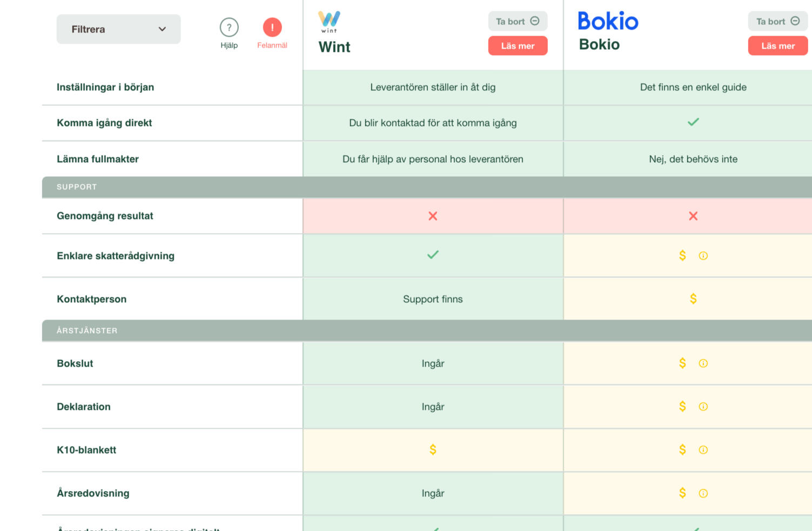
Task: Remove Wint with its Ta bort button
Action: [518, 22]
